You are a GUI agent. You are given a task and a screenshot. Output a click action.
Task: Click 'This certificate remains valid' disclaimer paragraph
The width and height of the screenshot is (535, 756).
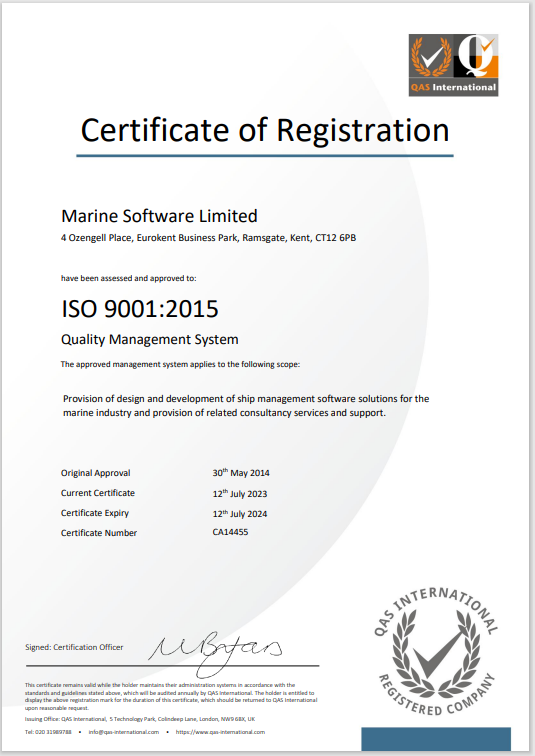click(171, 696)
